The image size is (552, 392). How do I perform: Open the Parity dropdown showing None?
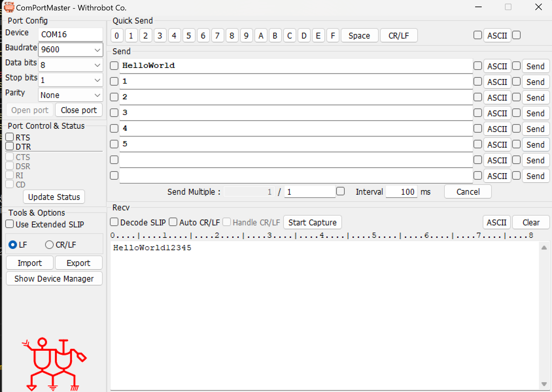click(x=70, y=95)
